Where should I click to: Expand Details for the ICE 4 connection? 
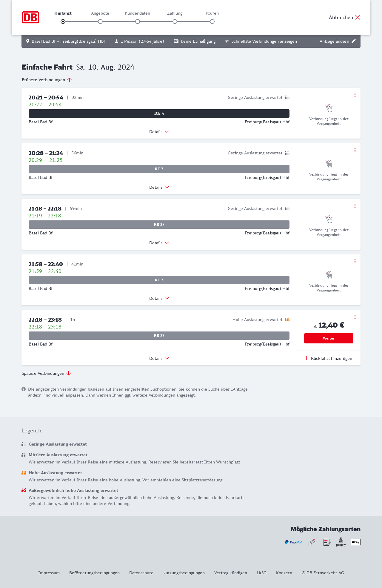click(x=159, y=132)
